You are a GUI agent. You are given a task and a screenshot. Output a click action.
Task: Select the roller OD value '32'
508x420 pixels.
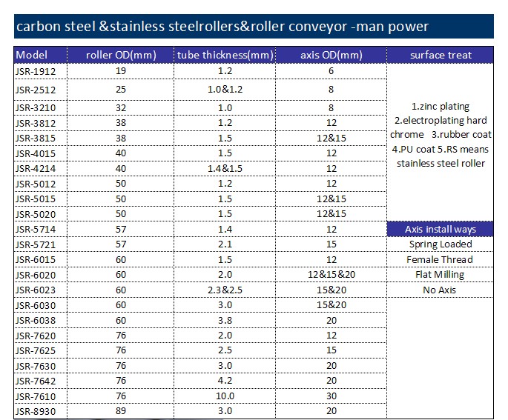[121, 107]
